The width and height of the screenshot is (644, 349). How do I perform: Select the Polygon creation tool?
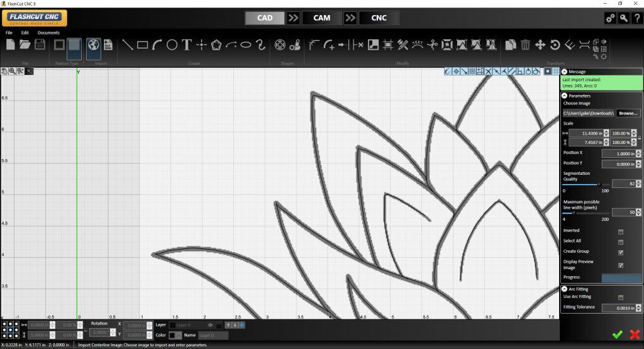click(216, 45)
